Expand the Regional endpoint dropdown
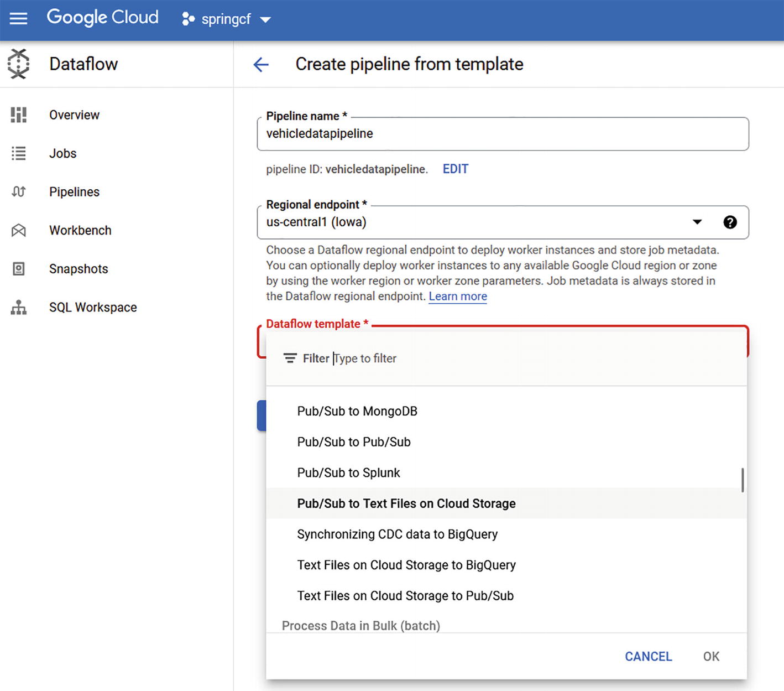Image resolution: width=784 pixels, height=691 pixels. tap(697, 222)
